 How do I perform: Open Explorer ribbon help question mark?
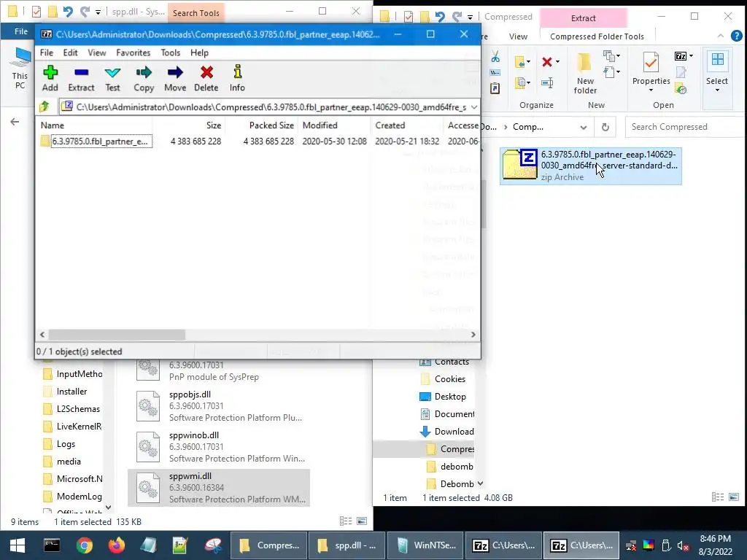(x=736, y=36)
